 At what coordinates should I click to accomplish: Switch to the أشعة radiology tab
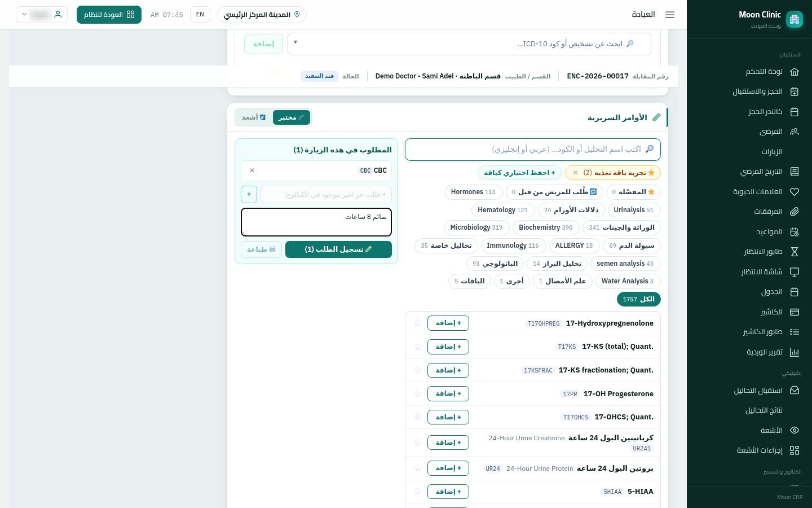tap(254, 117)
